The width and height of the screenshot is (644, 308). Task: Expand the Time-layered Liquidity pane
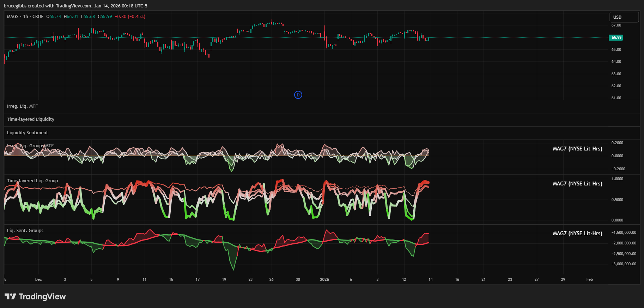pos(31,119)
